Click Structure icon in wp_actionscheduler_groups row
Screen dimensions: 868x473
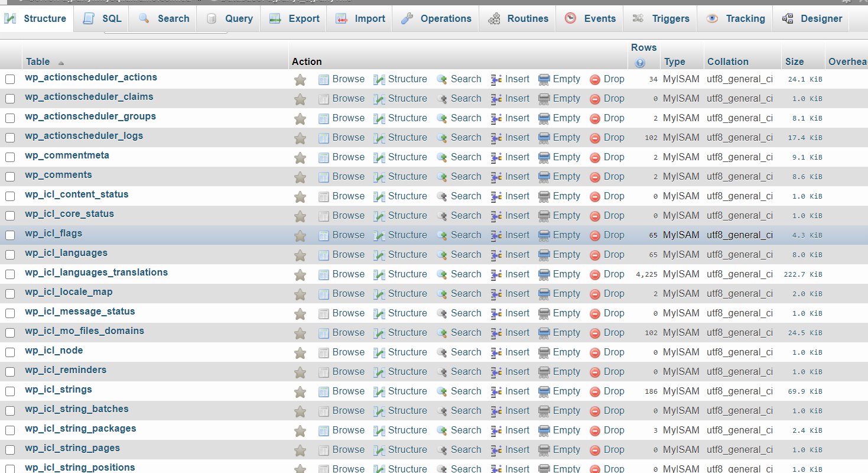(379, 119)
